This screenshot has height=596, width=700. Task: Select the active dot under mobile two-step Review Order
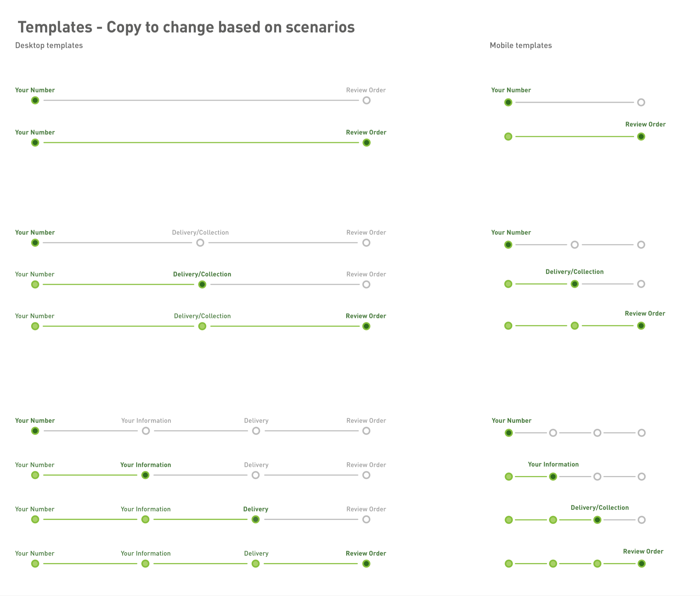click(641, 137)
